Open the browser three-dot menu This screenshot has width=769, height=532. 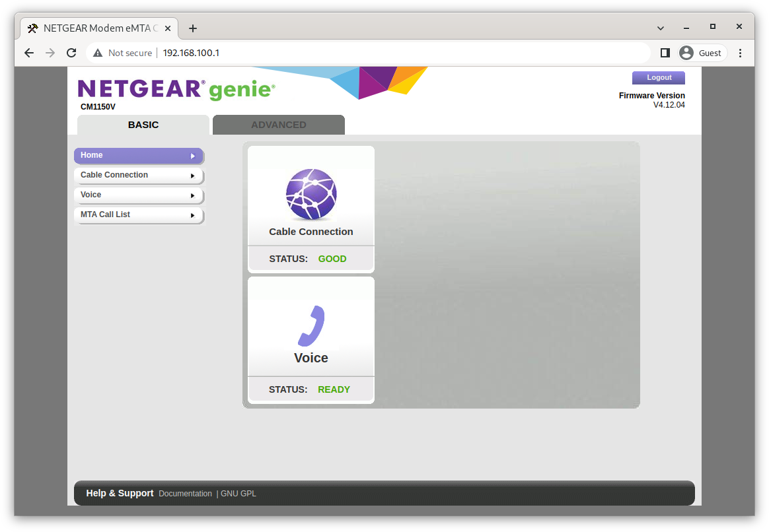pyautogui.click(x=740, y=53)
